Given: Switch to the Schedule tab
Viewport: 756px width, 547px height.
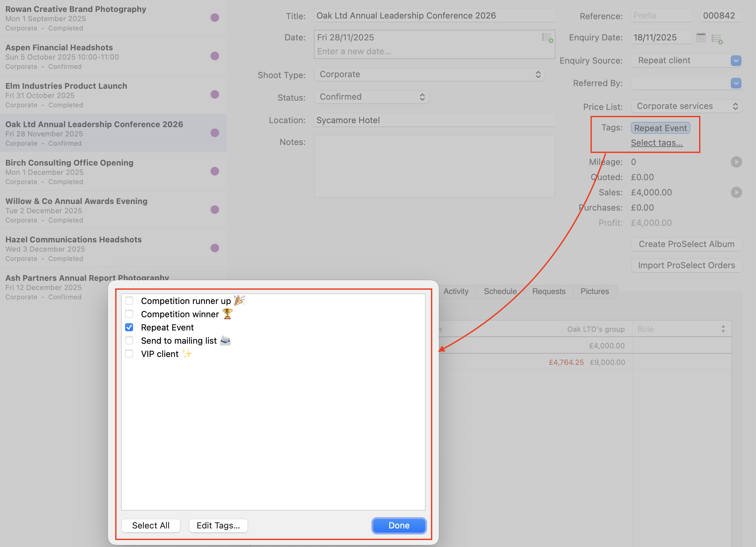Looking at the screenshot, I should (500, 291).
